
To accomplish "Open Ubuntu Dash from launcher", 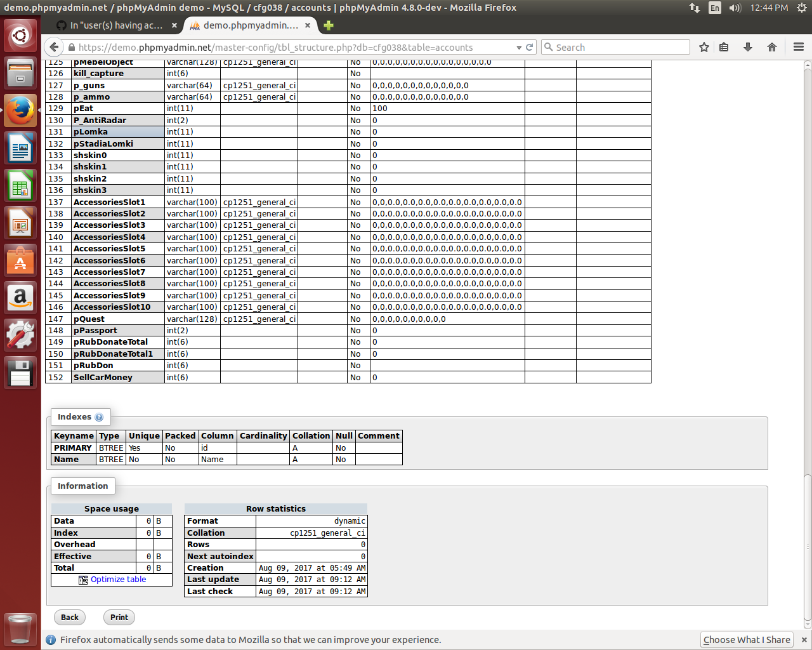I will click(x=20, y=36).
